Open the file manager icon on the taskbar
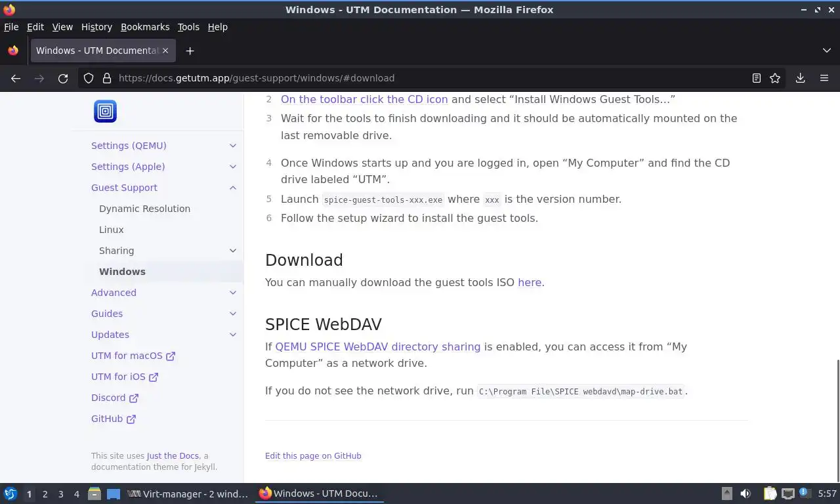 pyautogui.click(x=94, y=493)
